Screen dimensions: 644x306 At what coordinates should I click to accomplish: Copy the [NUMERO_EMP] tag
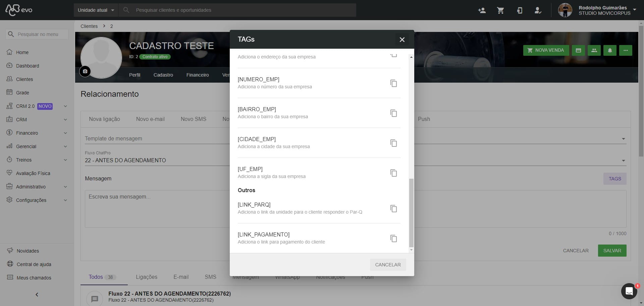[393, 83]
